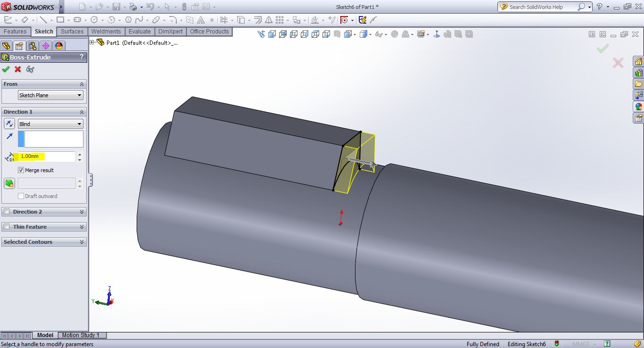Open the ConfigurationManager tab icon
The height and width of the screenshot is (348, 644).
(33, 46)
